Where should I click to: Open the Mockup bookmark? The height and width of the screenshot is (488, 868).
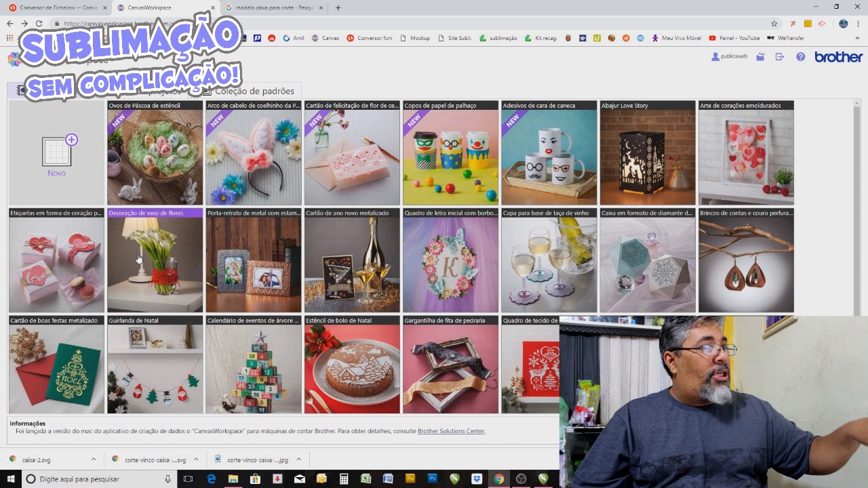(415, 38)
